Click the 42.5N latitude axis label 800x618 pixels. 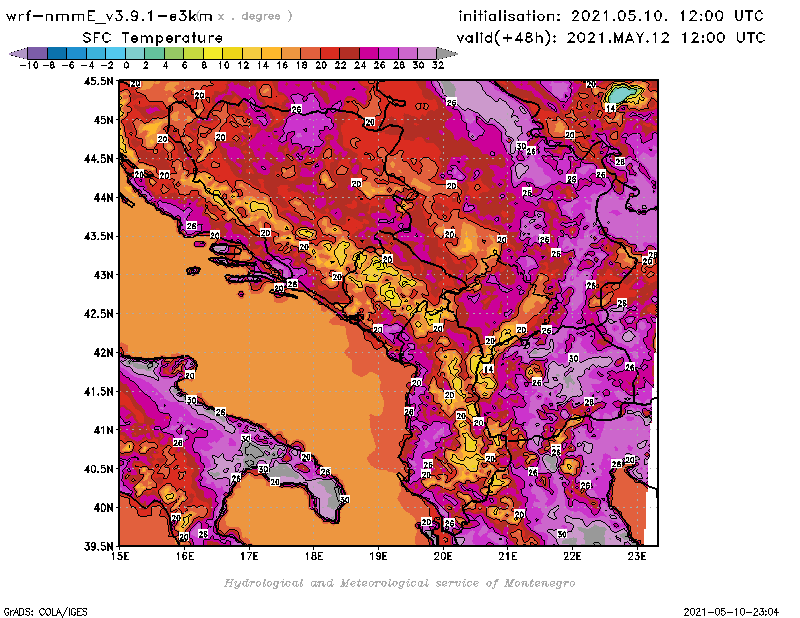coord(99,314)
